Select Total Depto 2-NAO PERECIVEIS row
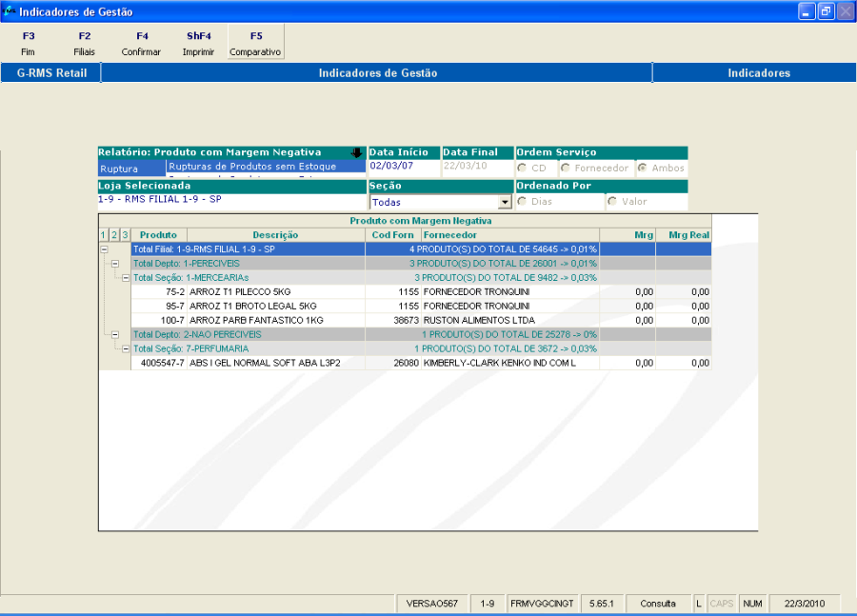This screenshot has width=857, height=616. click(x=421, y=334)
